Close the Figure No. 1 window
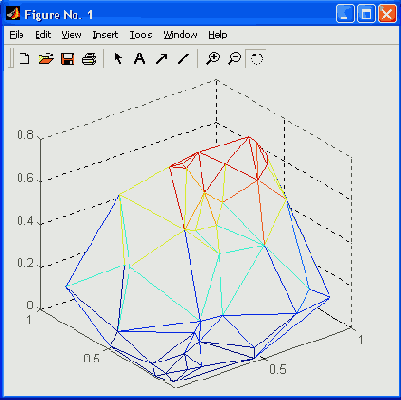Screen dimensions: 401x400 click(387, 14)
